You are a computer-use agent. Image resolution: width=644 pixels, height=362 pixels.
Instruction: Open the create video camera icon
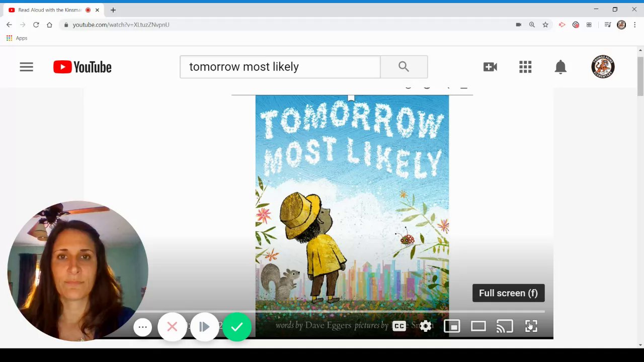[x=490, y=67]
